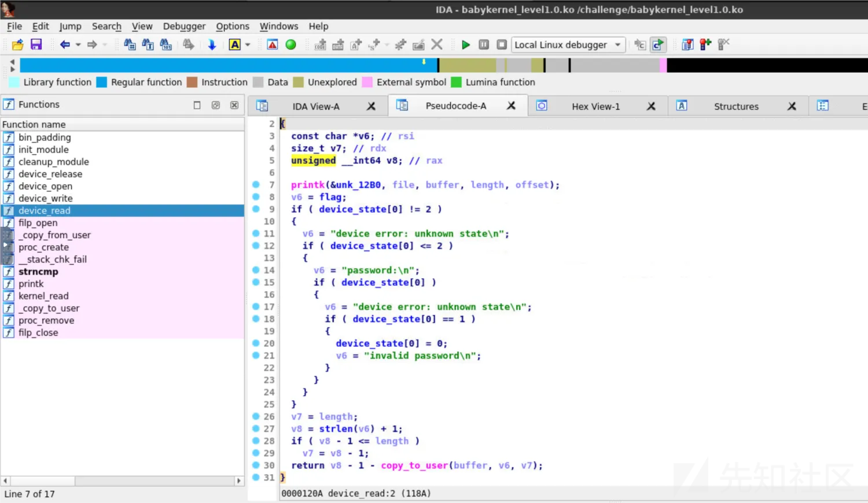Image resolution: width=868 pixels, height=503 pixels.
Task: Click the convert-to-data plus icon
Action: (338, 45)
